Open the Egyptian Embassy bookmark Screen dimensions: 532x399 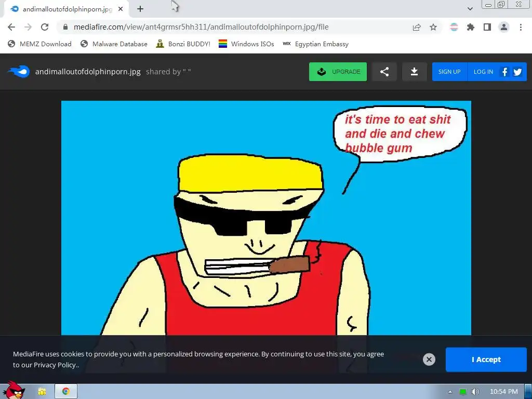pos(315,44)
